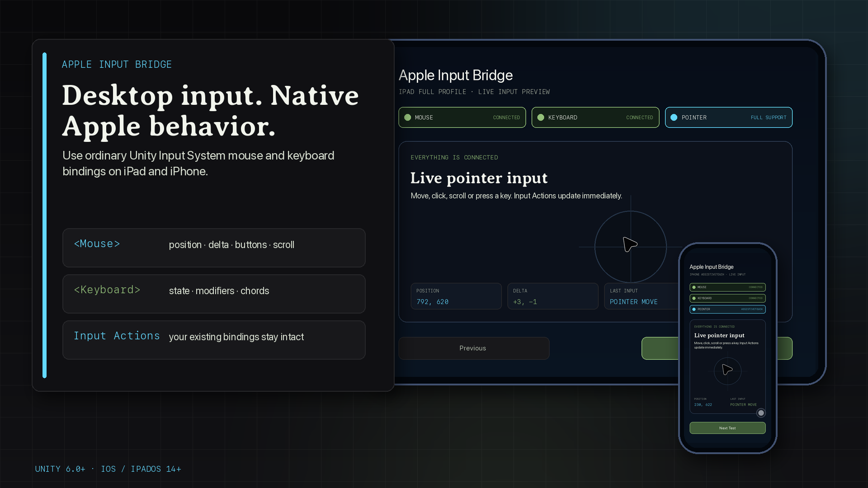Viewport: 868px width, 488px height.
Task: Open the <Keyboard> bindings card
Action: (214, 294)
